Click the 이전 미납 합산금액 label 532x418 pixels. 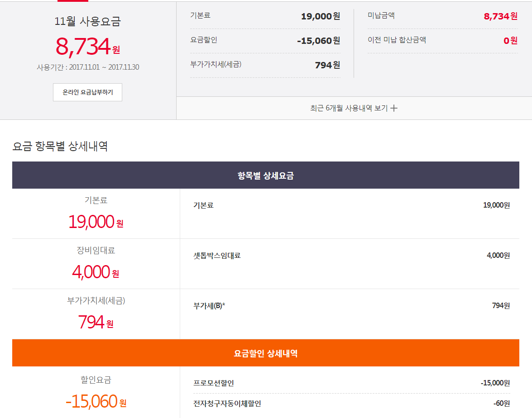pos(397,40)
